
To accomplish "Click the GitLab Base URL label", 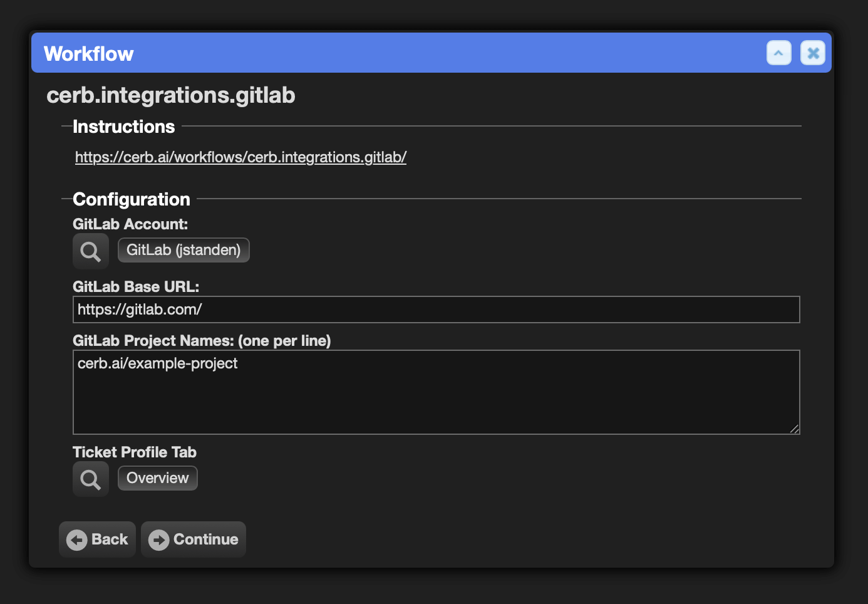I will [136, 287].
